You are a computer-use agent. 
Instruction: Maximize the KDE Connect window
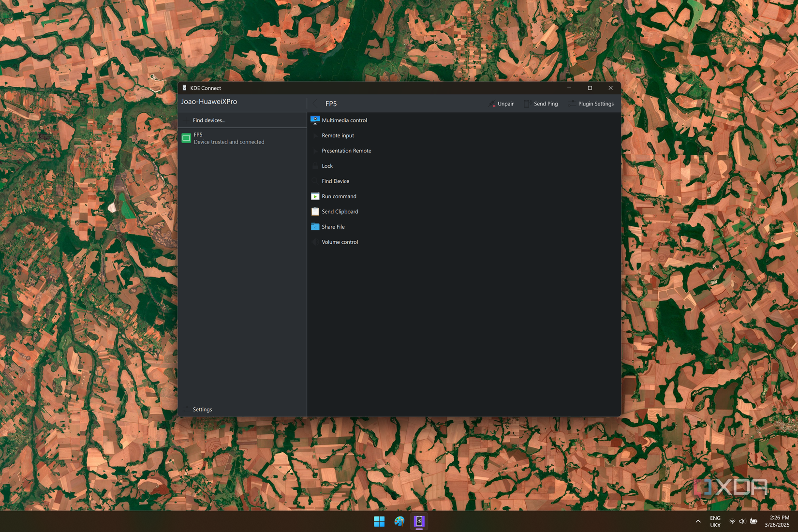(x=590, y=88)
